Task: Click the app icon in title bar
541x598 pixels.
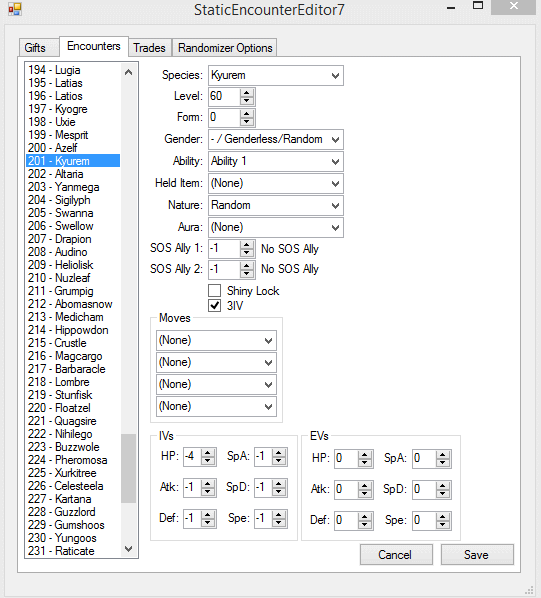Action: pyautogui.click(x=15, y=9)
